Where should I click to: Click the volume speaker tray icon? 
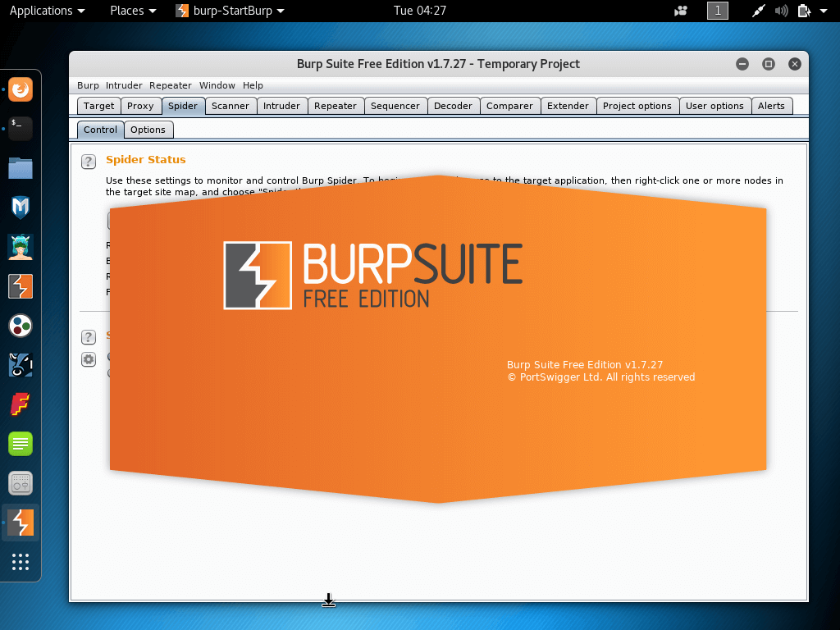coord(781,11)
